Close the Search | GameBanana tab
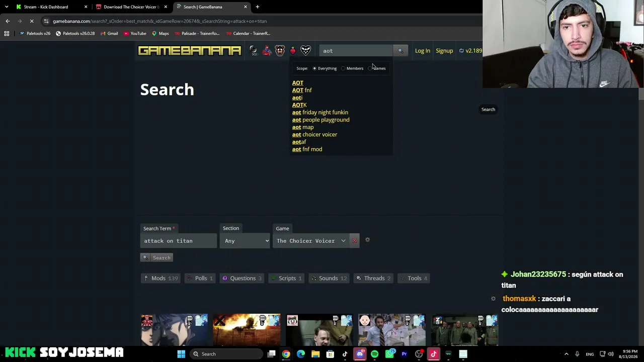This screenshot has height=362, width=644. (246, 7)
